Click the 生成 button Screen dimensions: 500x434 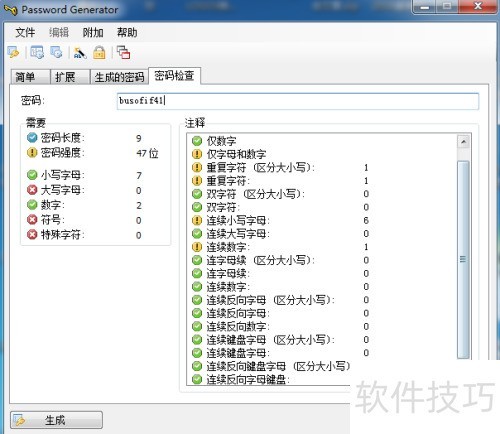pyautogui.click(x=56, y=420)
